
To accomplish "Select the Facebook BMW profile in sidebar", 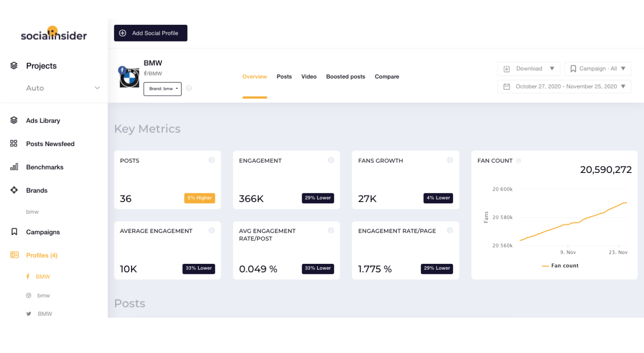I will coord(43,277).
